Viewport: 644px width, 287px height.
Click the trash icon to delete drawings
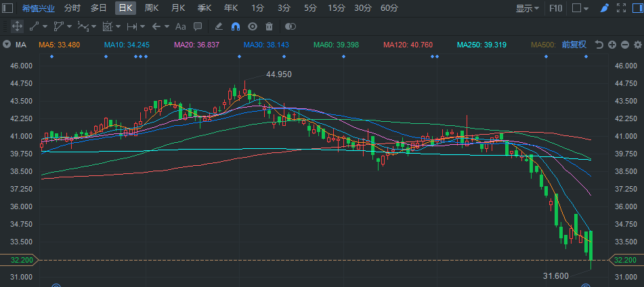pos(269,26)
